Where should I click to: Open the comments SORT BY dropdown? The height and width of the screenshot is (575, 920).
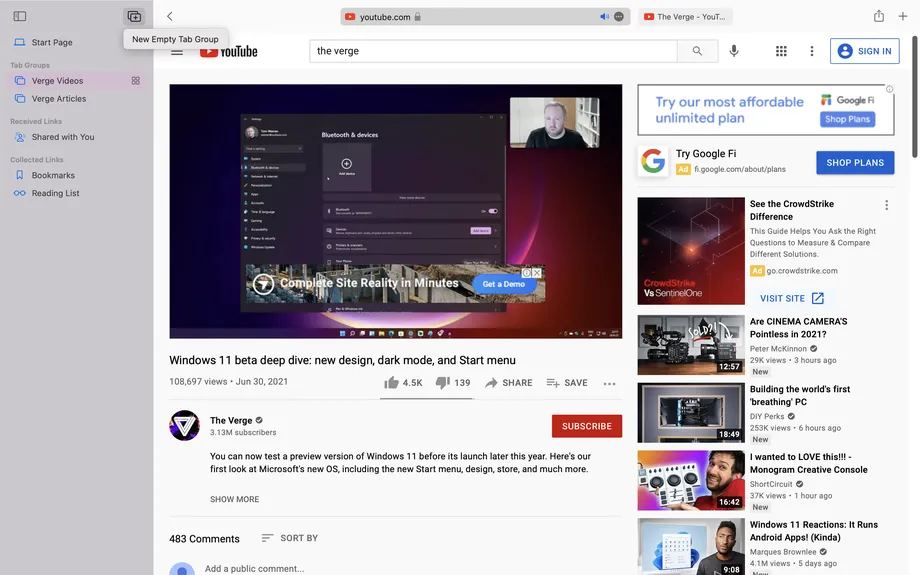pyautogui.click(x=289, y=538)
